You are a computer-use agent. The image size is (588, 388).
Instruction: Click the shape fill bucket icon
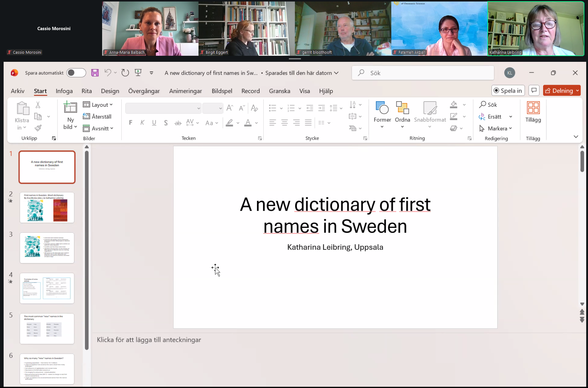pos(454,105)
